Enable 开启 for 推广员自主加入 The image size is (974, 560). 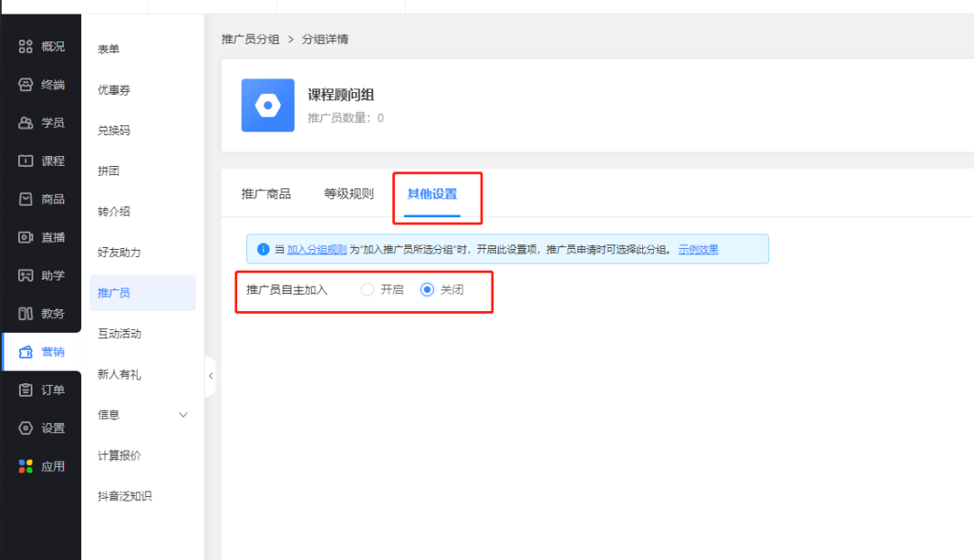coord(367,289)
